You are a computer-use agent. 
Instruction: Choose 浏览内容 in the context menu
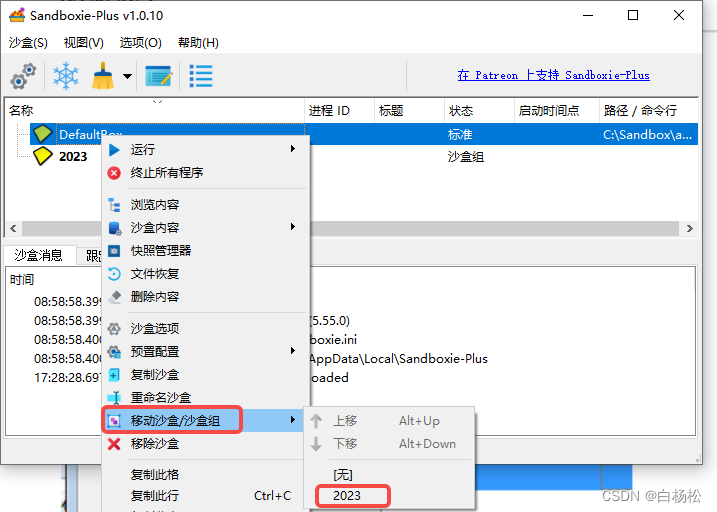click(x=205, y=205)
